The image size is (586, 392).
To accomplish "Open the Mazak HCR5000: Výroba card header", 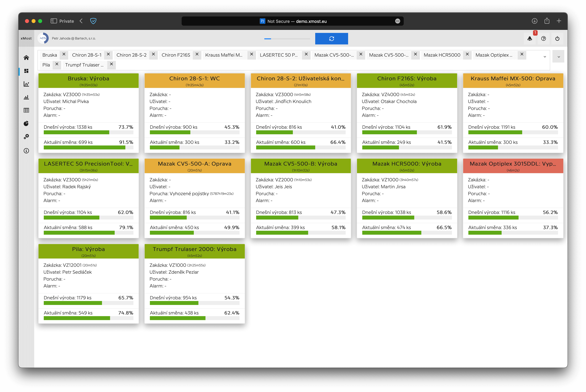I will pos(407,166).
